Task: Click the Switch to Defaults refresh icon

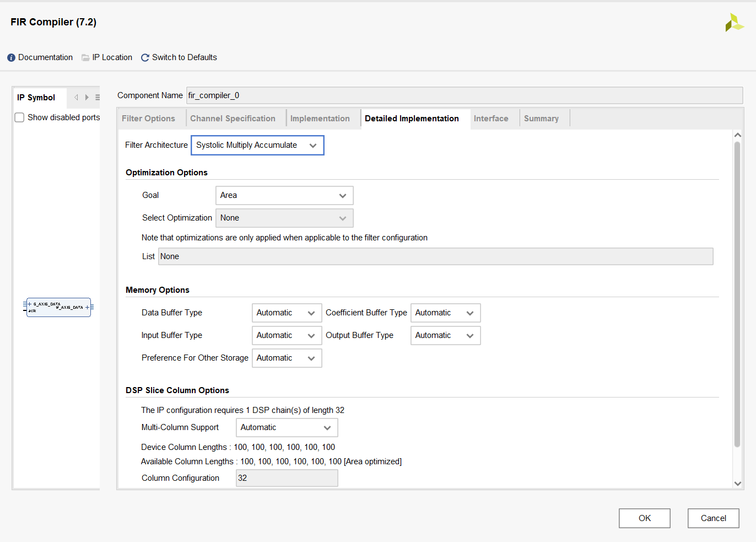Action: pyautogui.click(x=145, y=57)
